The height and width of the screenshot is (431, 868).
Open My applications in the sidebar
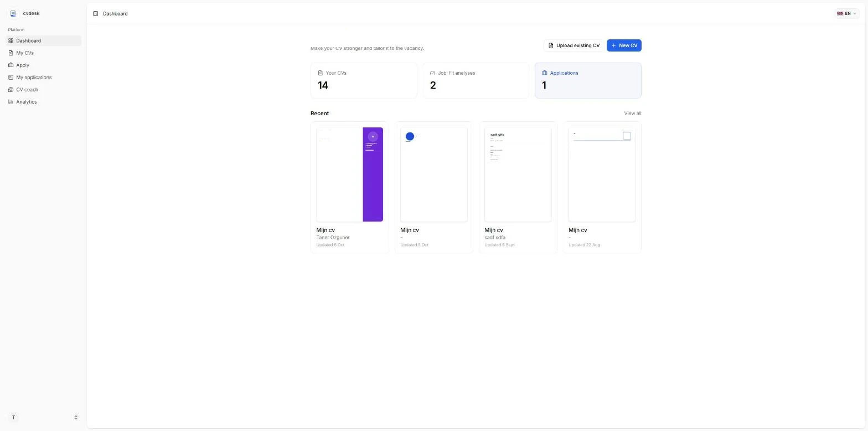pyautogui.click(x=43, y=77)
